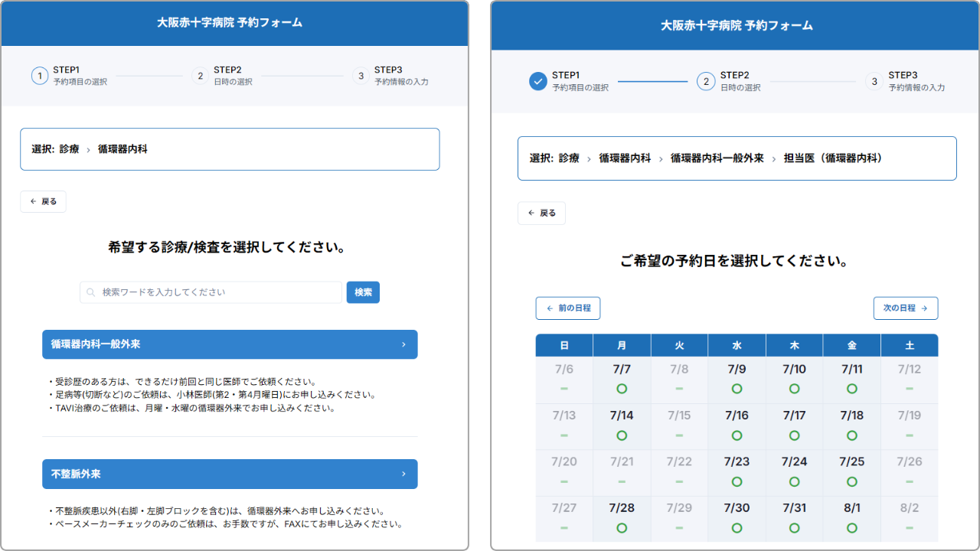Open the 循環器内科一般外来 option
This screenshot has height=551, width=980.
[x=230, y=344]
